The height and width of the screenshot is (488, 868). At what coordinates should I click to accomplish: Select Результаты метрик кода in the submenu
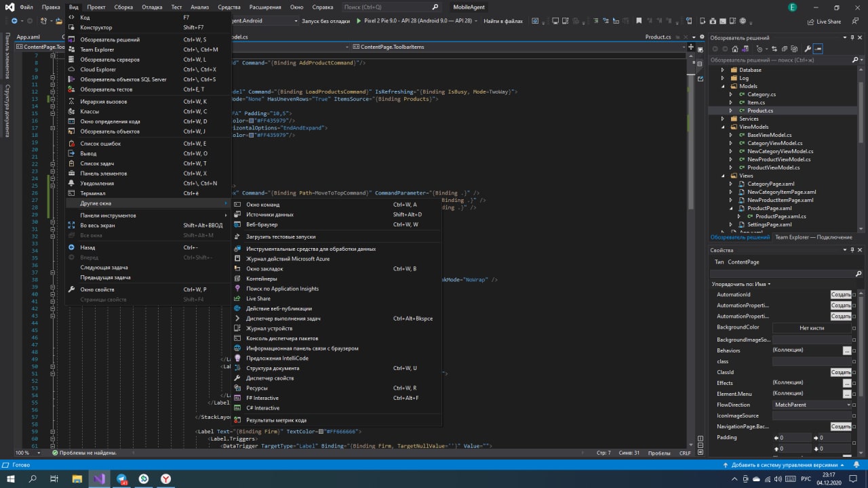(x=336, y=420)
